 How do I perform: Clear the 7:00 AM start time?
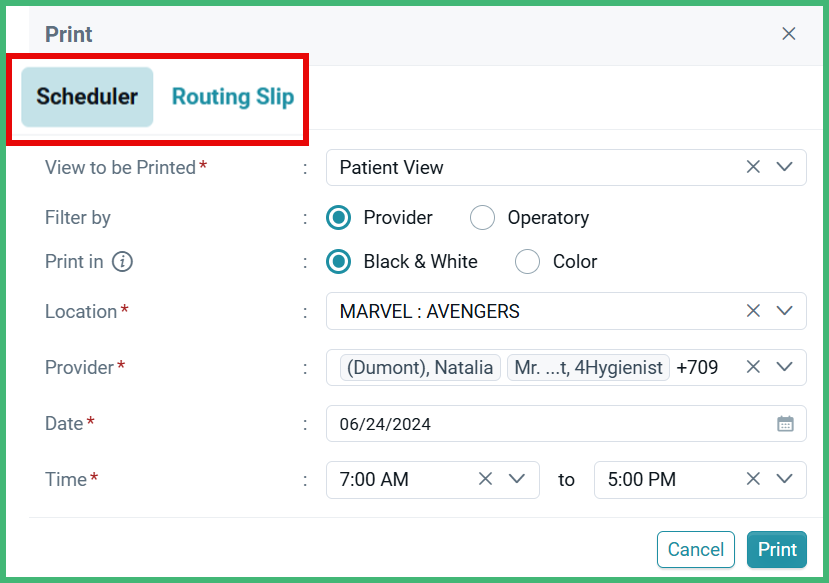tap(485, 479)
